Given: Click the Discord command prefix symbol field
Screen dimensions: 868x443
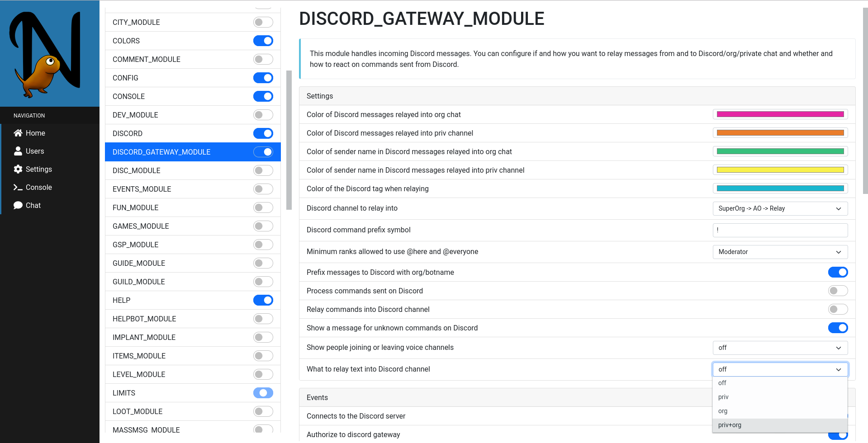Looking at the screenshot, I should [x=780, y=230].
